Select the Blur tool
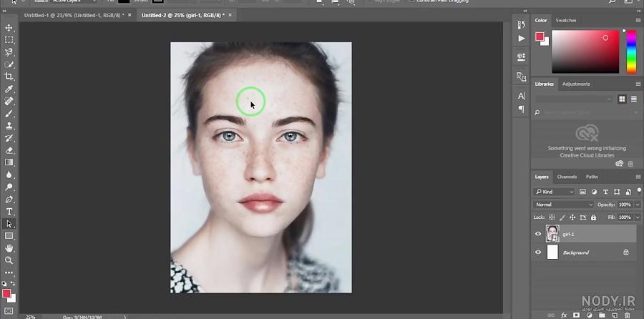 (9, 175)
